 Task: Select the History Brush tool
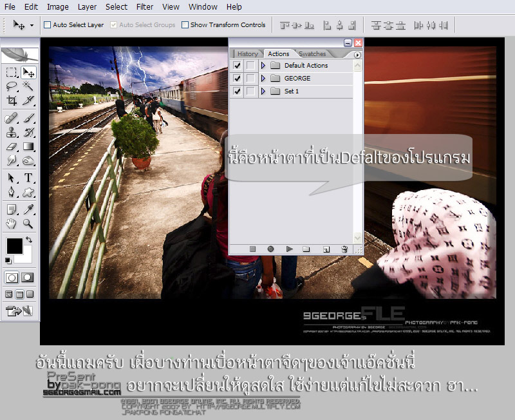pos(28,132)
